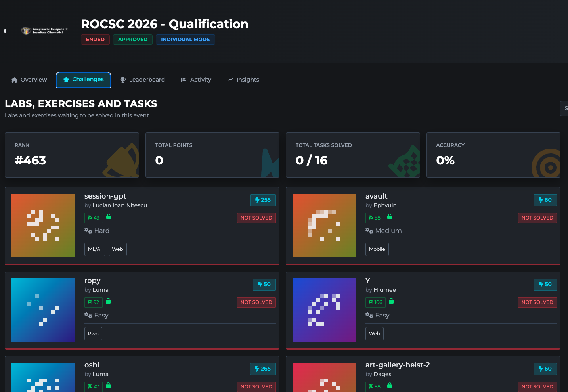Click the 106 solves flag on Y
Screen dimensions: 568x392
(375, 302)
